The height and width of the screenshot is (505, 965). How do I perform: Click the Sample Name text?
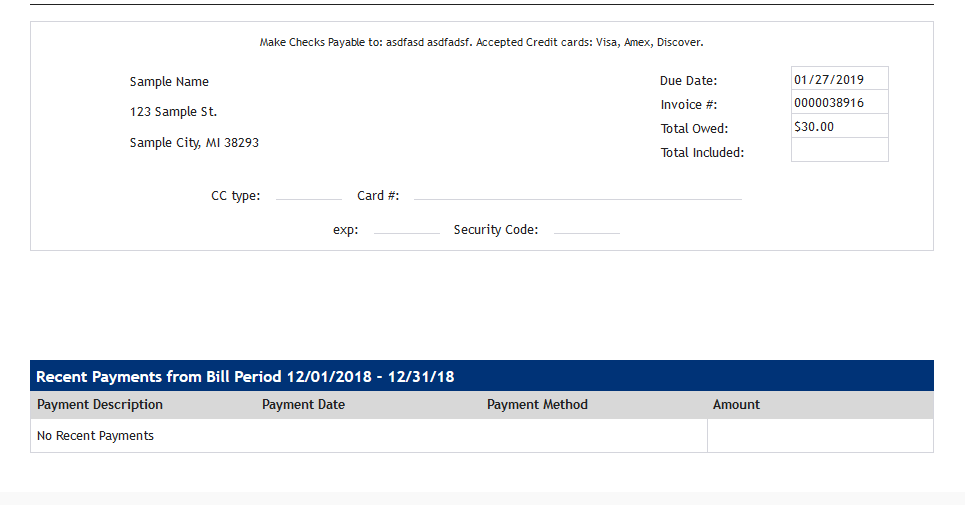pyautogui.click(x=169, y=82)
